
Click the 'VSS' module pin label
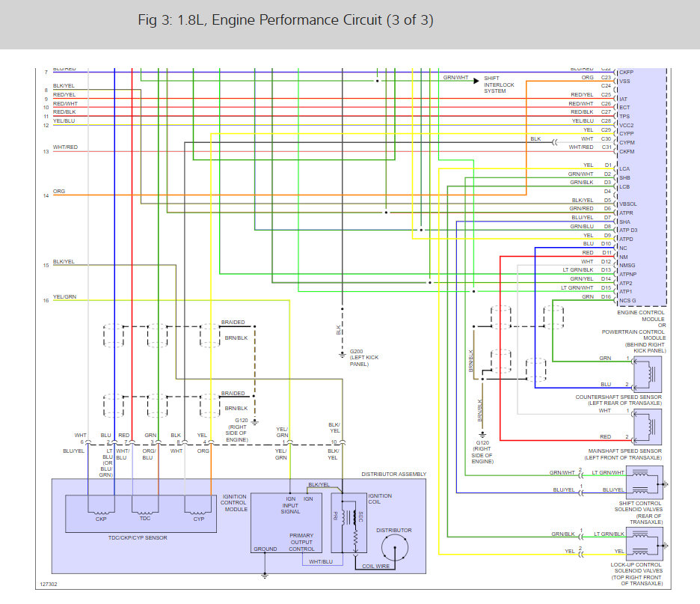coord(624,82)
